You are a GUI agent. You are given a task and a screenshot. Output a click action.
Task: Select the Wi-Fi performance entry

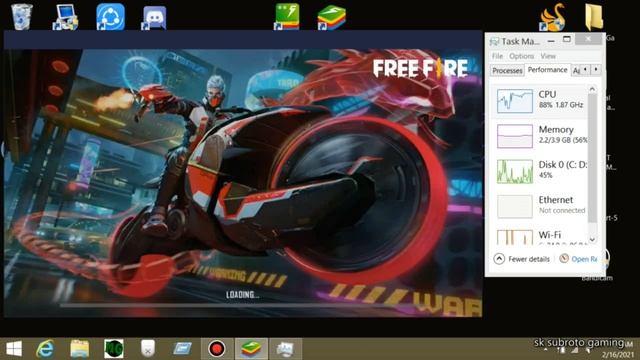tap(540, 236)
